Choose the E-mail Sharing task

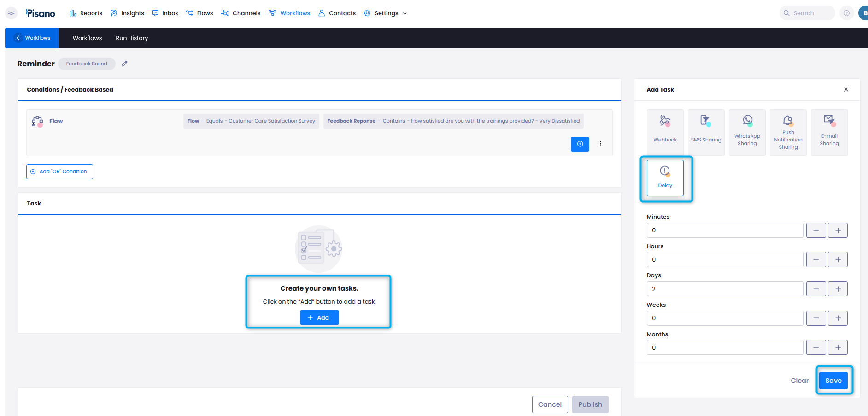point(829,132)
